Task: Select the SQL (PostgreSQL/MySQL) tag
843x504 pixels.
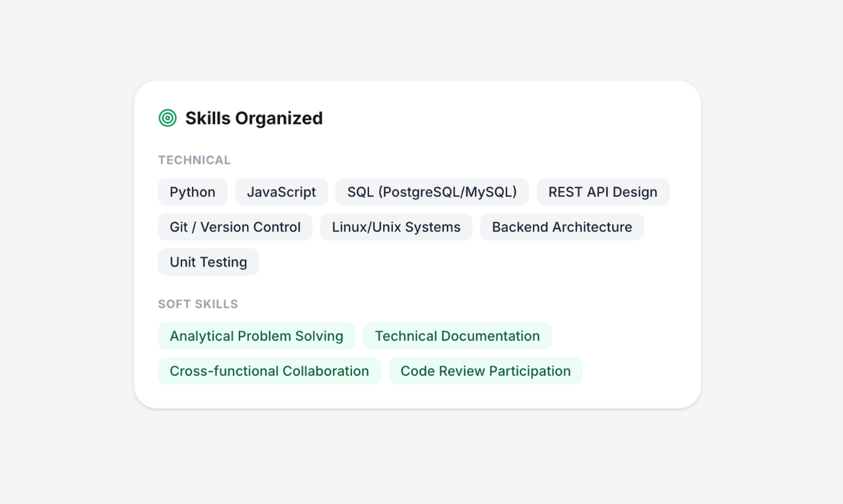Action: (x=432, y=192)
